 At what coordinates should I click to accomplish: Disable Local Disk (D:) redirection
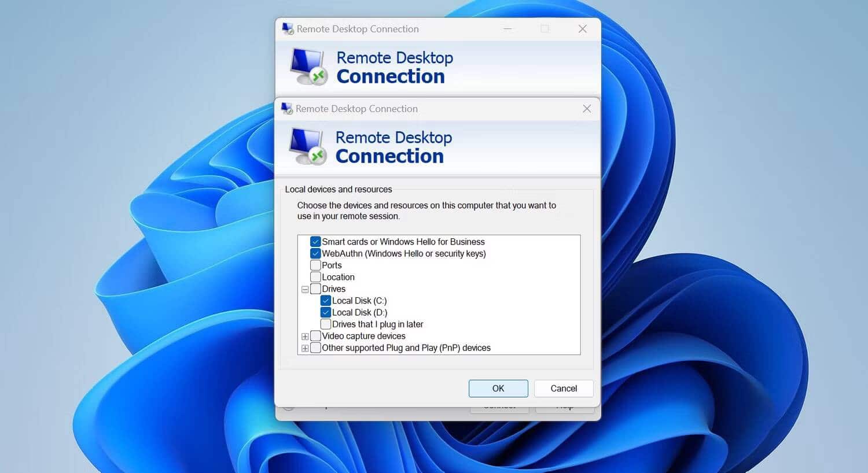click(325, 312)
